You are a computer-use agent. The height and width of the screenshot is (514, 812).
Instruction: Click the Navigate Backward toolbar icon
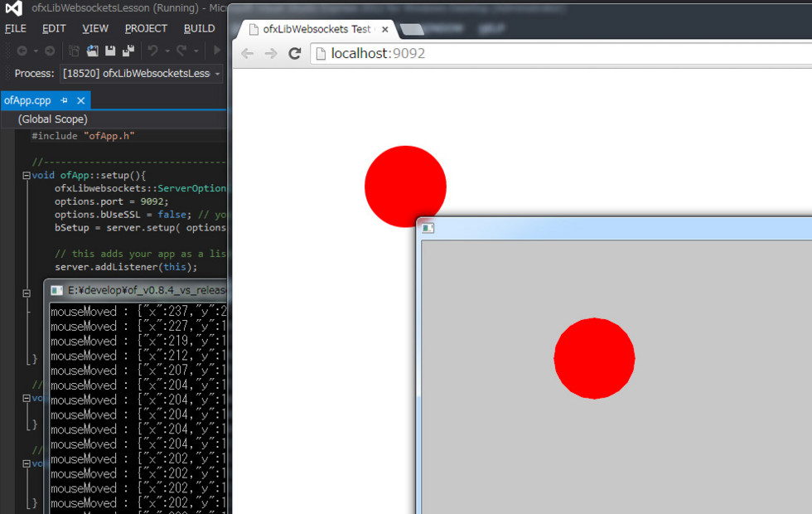coord(22,51)
